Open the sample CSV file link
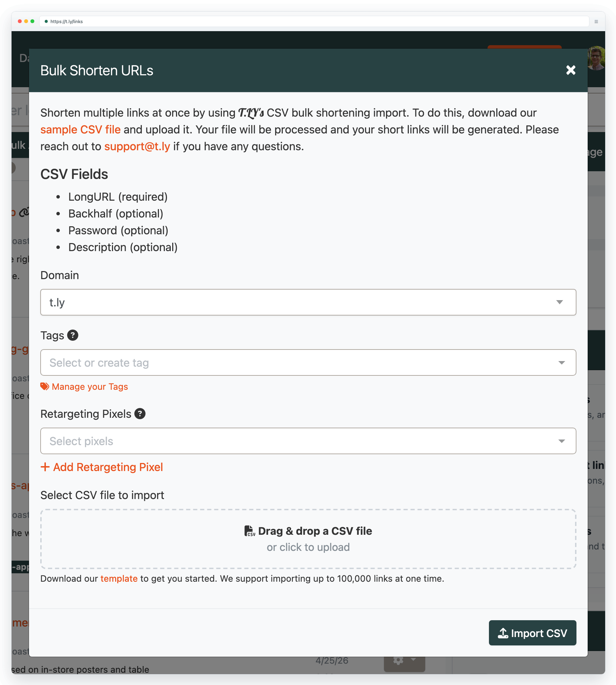Viewport: 616px width, 685px height. click(80, 130)
